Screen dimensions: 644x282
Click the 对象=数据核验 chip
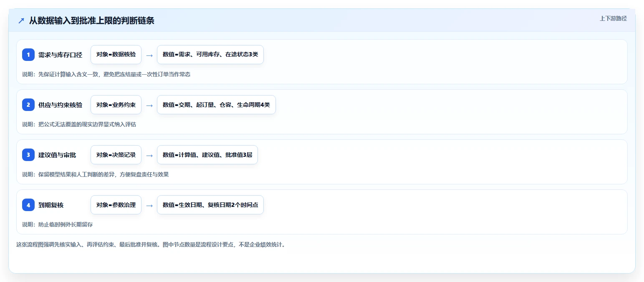coord(116,55)
